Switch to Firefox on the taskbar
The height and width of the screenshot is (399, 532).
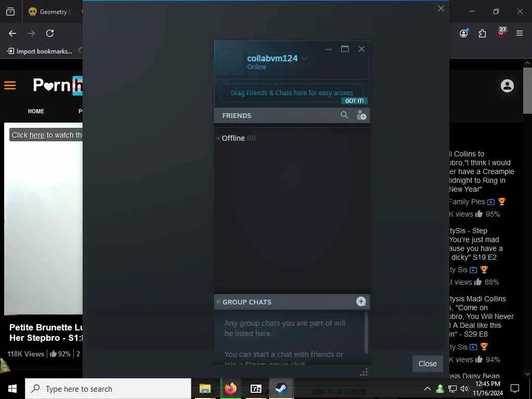coord(231,389)
